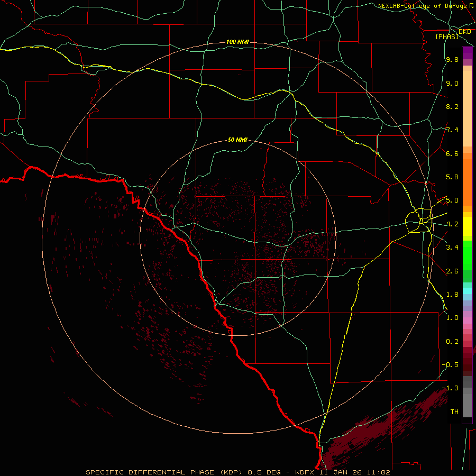
Task: Click the 7.4 scale value
Action: [x=452, y=130]
